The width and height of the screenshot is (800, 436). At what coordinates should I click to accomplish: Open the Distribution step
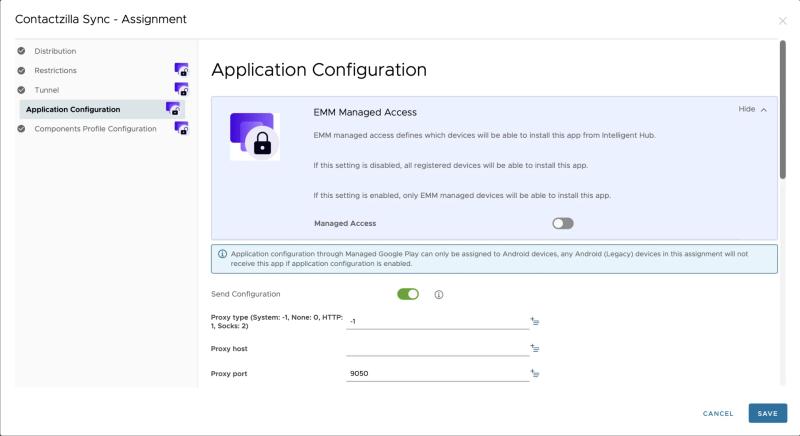point(55,51)
